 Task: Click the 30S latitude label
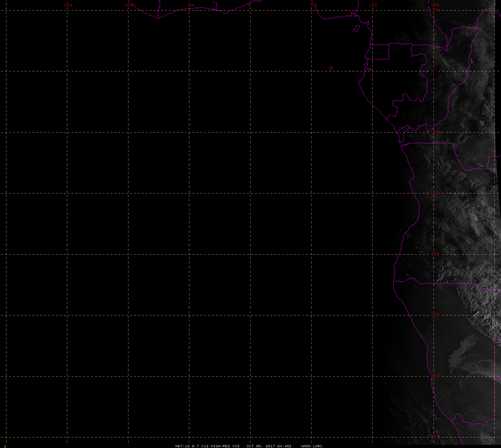point(435,437)
